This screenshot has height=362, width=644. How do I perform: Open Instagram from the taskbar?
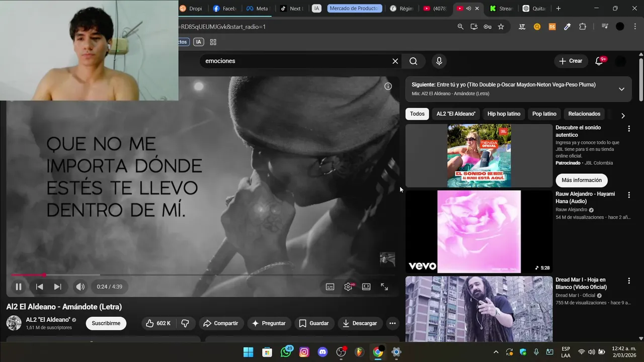point(304,352)
